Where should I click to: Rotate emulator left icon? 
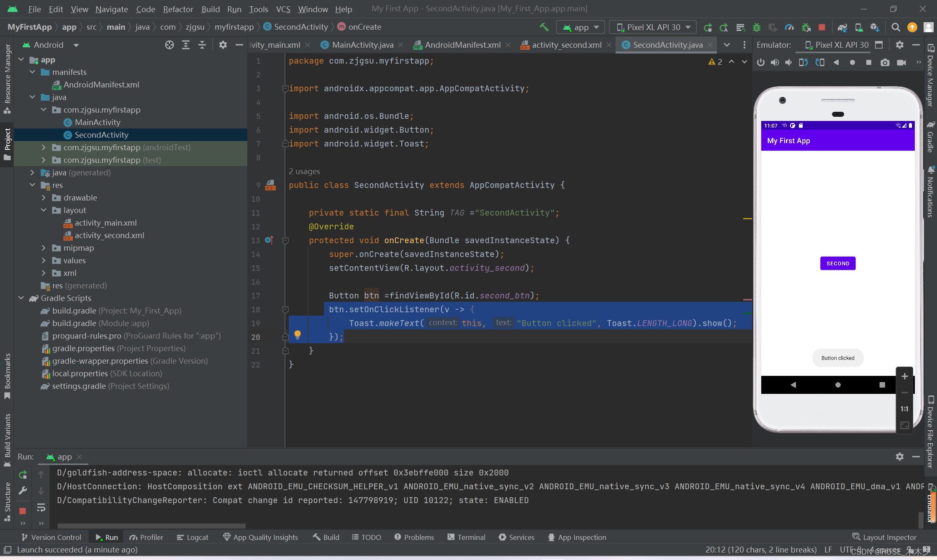(x=803, y=62)
